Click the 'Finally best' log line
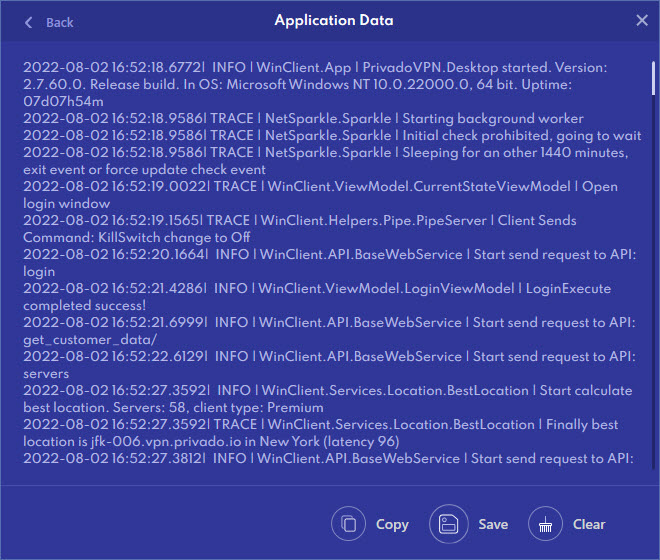The width and height of the screenshot is (660, 560). 321,424
